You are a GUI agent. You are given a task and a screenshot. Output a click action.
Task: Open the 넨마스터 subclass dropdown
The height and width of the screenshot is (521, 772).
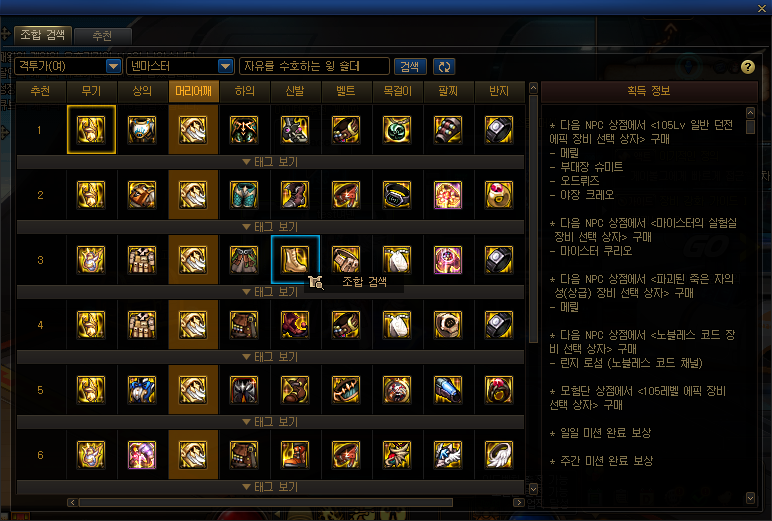point(180,66)
